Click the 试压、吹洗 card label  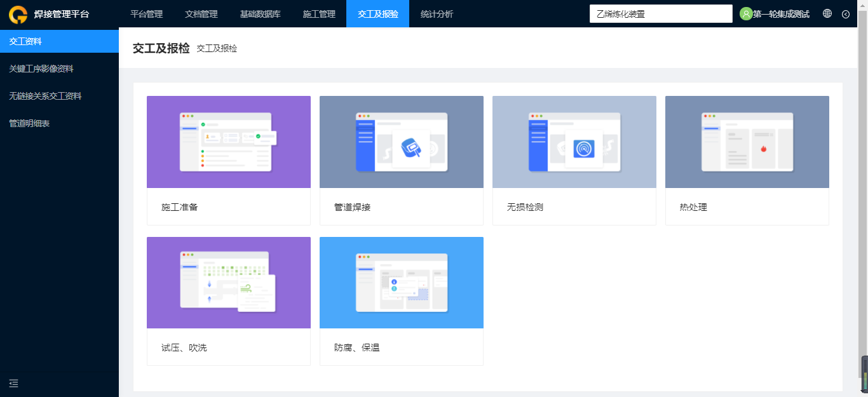click(x=184, y=347)
